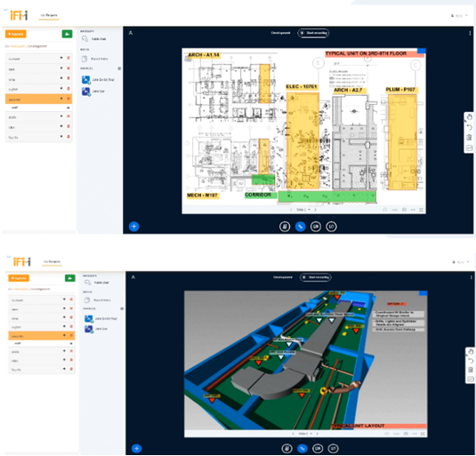Screen dimensions: 476x456
Task: Toggle Start recording above the floor plan slide
Action: (313, 33)
